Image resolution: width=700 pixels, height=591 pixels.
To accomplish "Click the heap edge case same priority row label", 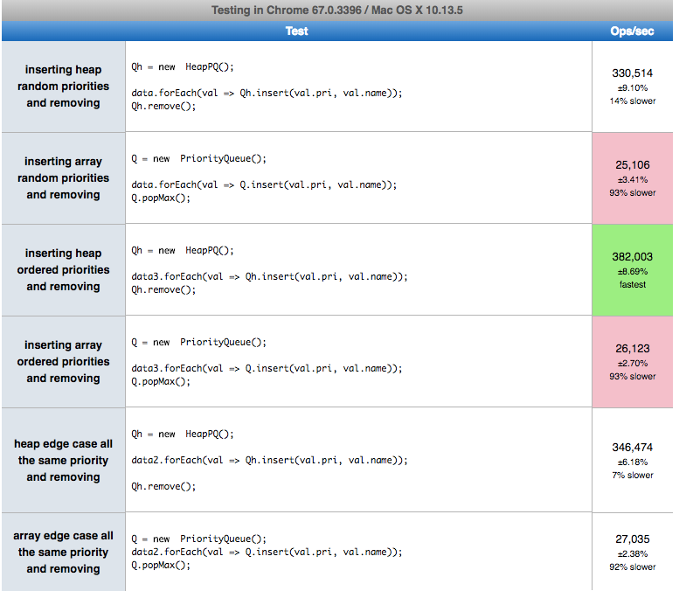I will pyautogui.click(x=63, y=461).
